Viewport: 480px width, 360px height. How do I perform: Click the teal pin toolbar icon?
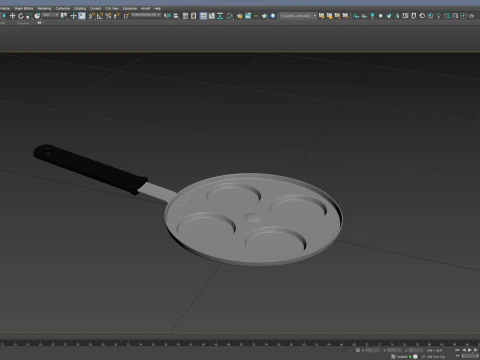tap(372, 16)
